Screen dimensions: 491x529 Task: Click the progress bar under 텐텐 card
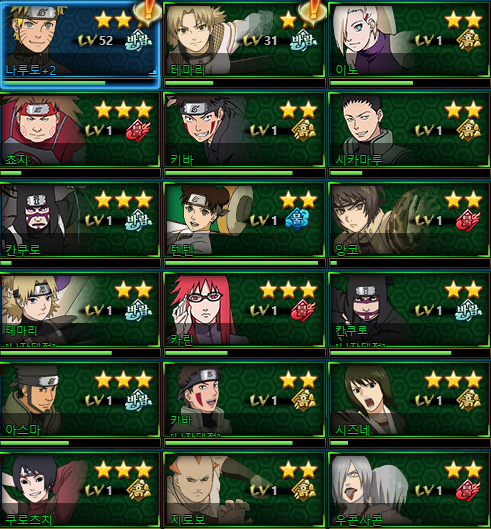[x=245, y=263]
